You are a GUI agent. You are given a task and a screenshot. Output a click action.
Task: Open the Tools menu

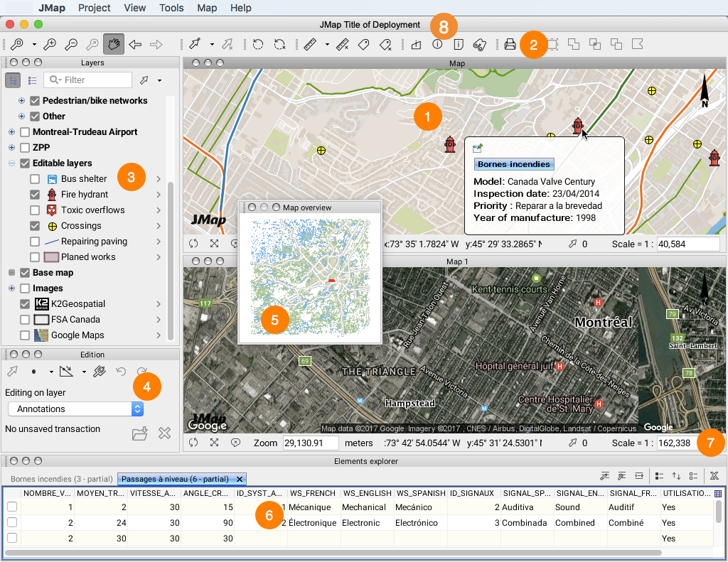click(x=171, y=8)
